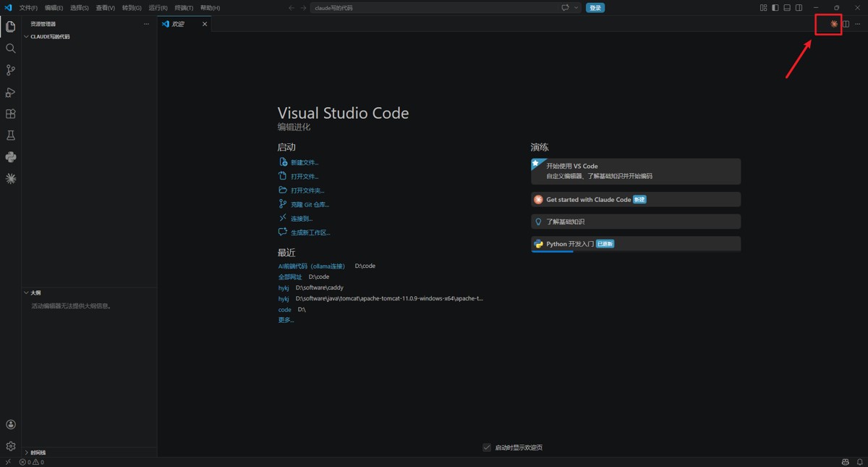Click the 登录 button
Screen dimensions: 868x467
595,8
